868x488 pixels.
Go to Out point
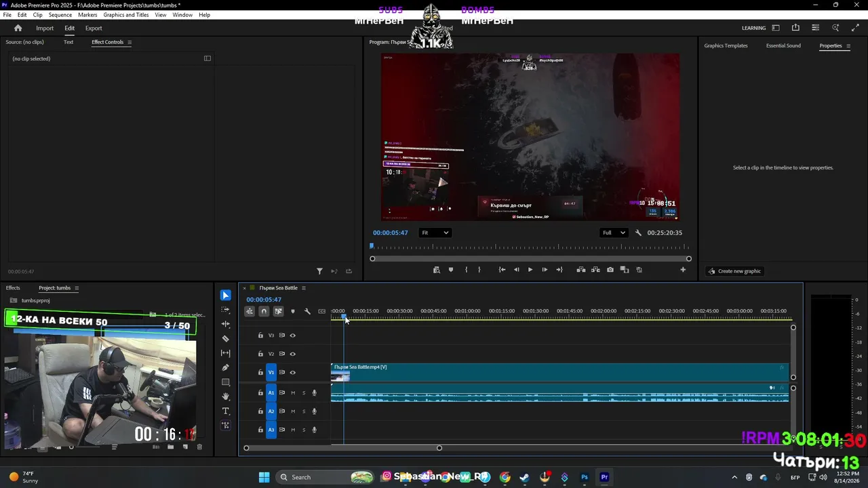coord(559,270)
